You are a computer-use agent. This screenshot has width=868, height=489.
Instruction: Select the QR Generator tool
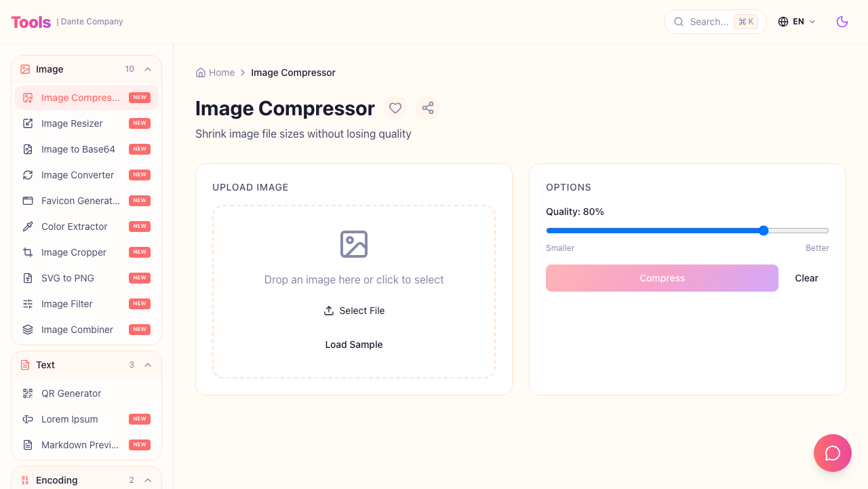point(71,393)
